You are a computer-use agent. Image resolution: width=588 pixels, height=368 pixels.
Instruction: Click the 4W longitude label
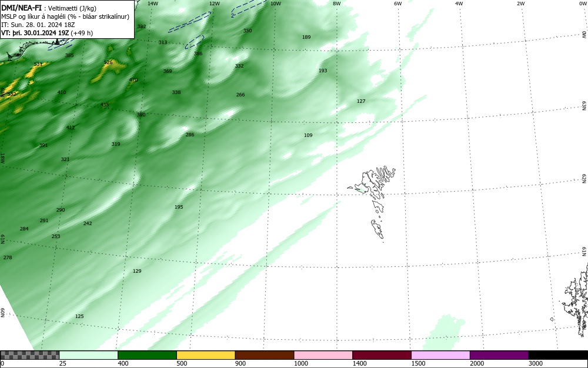[459, 4]
